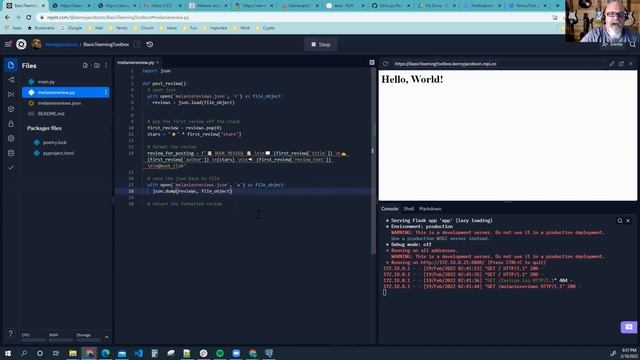Open the News bookmark folder
The image size is (640, 360).
[x=168, y=28]
